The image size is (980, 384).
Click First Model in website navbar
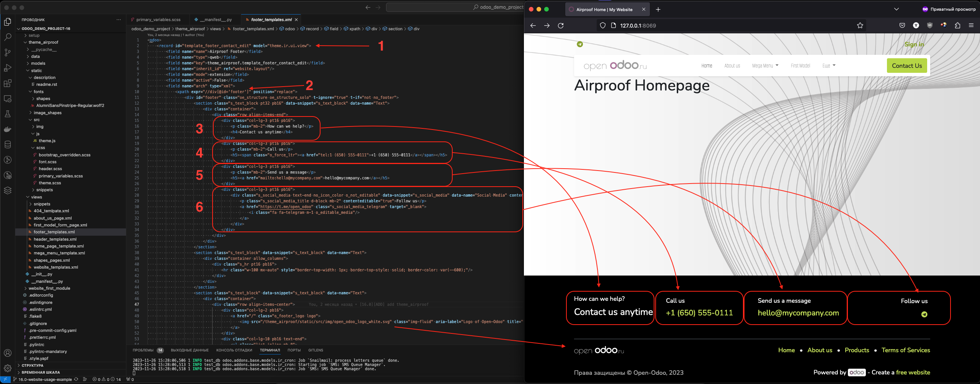tap(800, 66)
